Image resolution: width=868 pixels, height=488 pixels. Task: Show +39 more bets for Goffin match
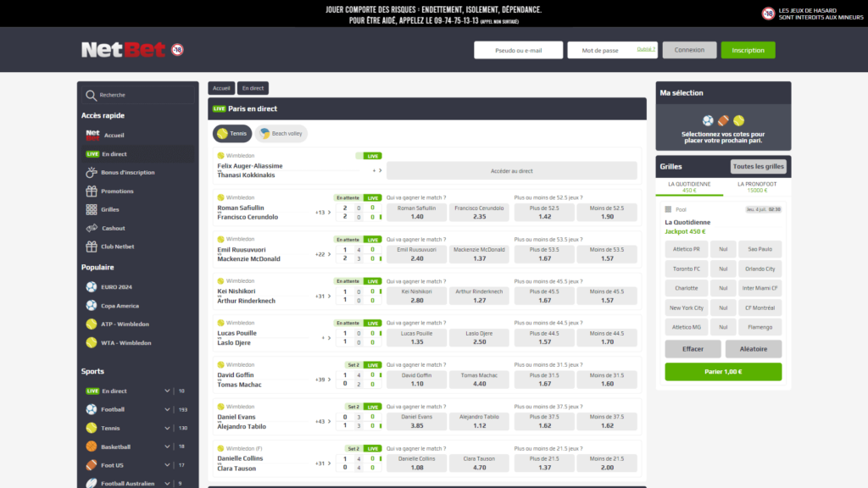[x=323, y=380]
